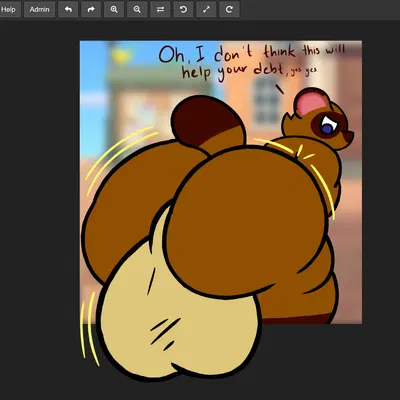Click the swap arrows toolbar icon
400x400 pixels.
pyautogui.click(x=160, y=9)
